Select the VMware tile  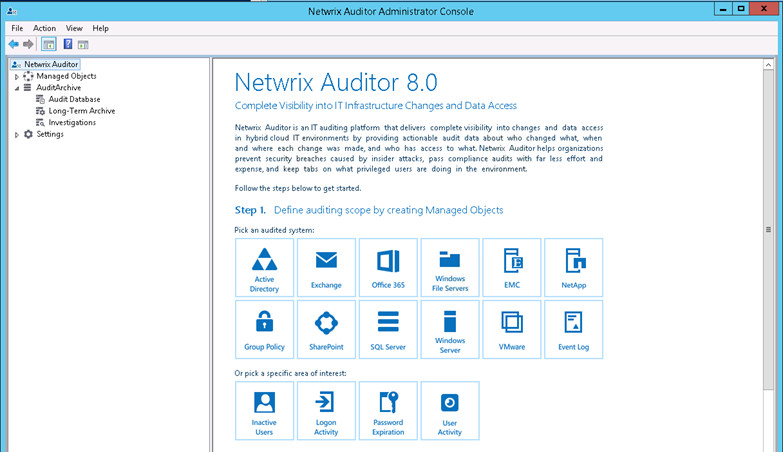512,330
